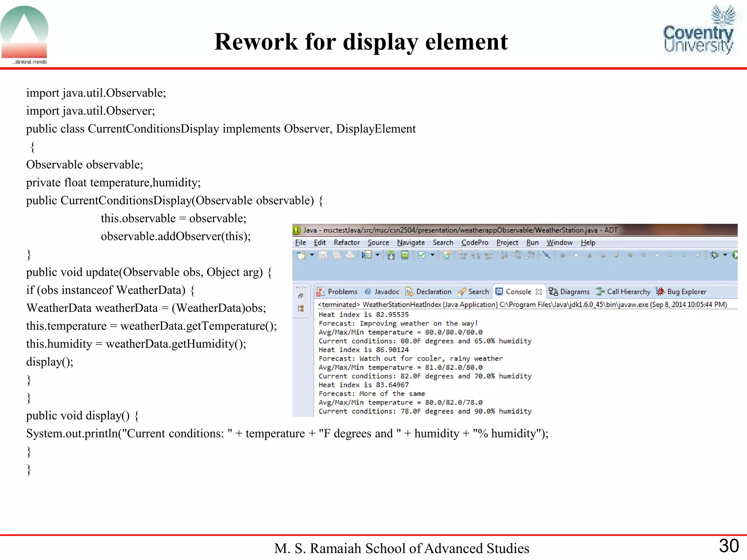Click 'Forecast: Watch out for cooler, rainy weather'
Image resolution: width=747 pixels, height=560 pixels.
(411, 358)
